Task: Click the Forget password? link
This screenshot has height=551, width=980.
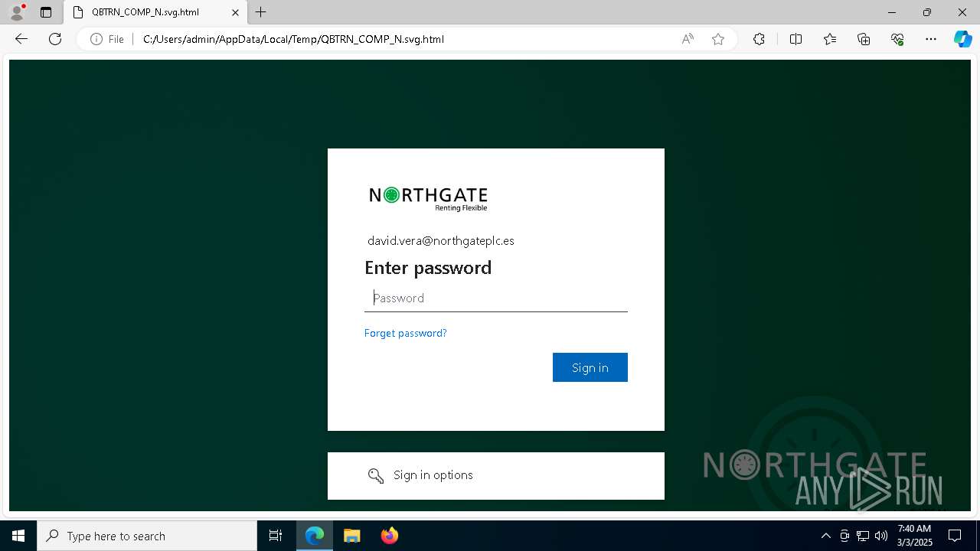Action: point(405,333)
